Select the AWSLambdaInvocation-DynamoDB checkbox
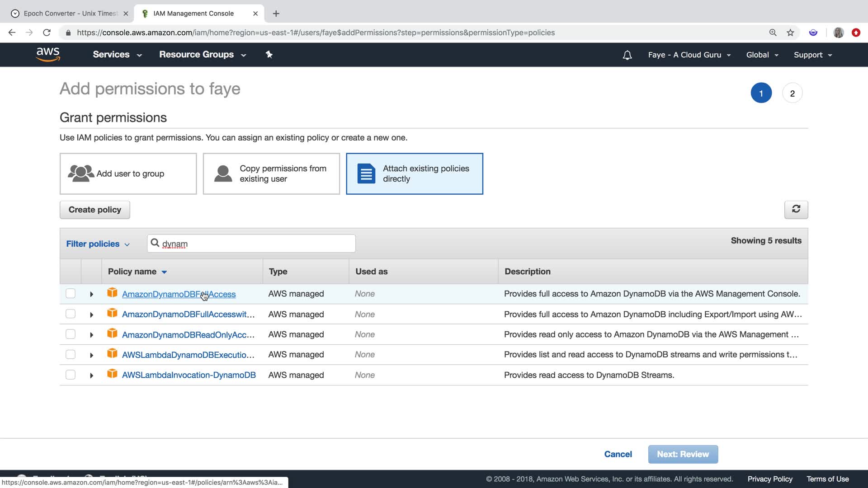This screenshot has height=488, width=868. 71,375
